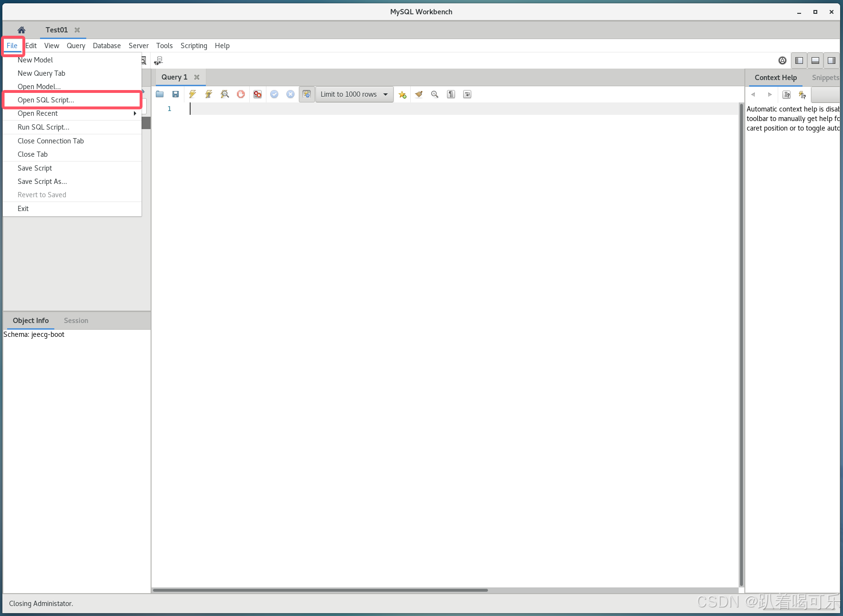Close the Query 1 tab
Viewport: 843px width, 616px height.
point(197,77)
